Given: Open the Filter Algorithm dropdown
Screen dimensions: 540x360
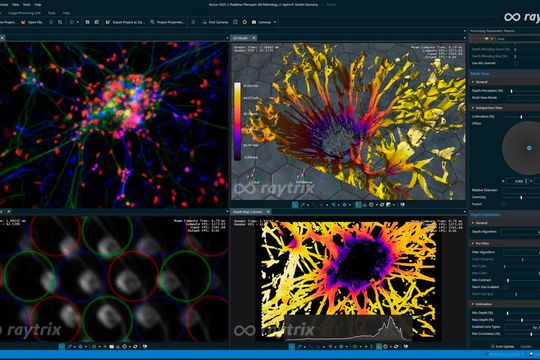Looking at the screenshot, I should (x=522, y=252).
